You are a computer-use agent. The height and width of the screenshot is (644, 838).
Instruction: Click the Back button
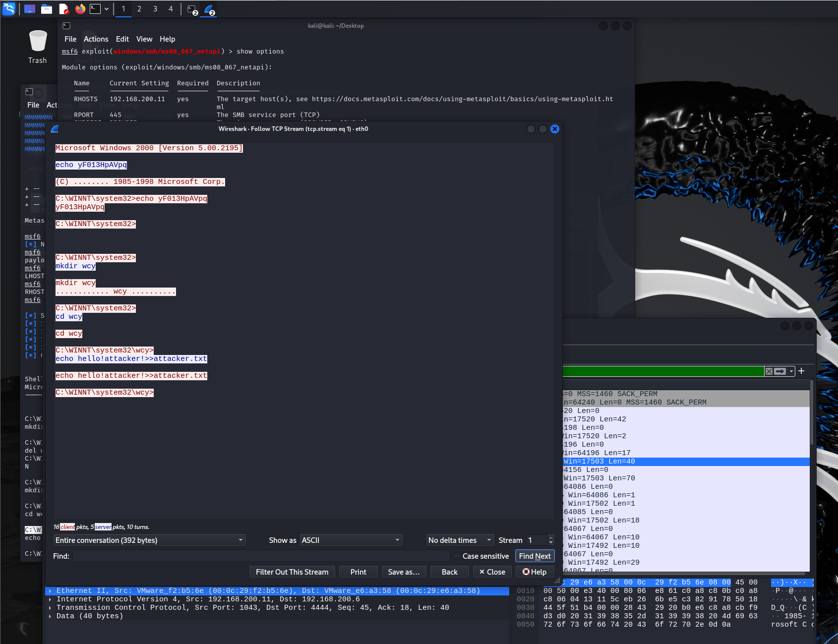[450, 572]
